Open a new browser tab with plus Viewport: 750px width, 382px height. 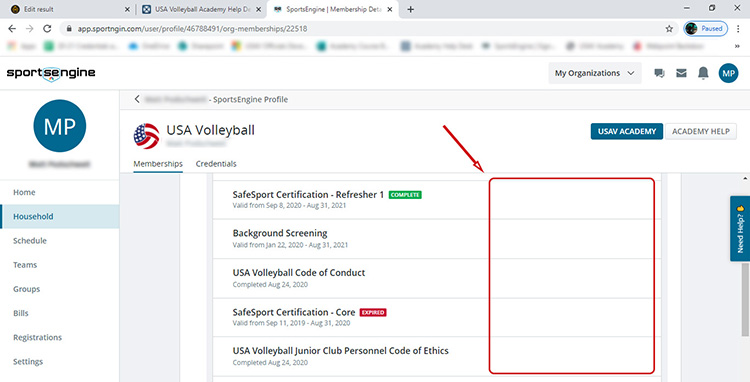410,9
